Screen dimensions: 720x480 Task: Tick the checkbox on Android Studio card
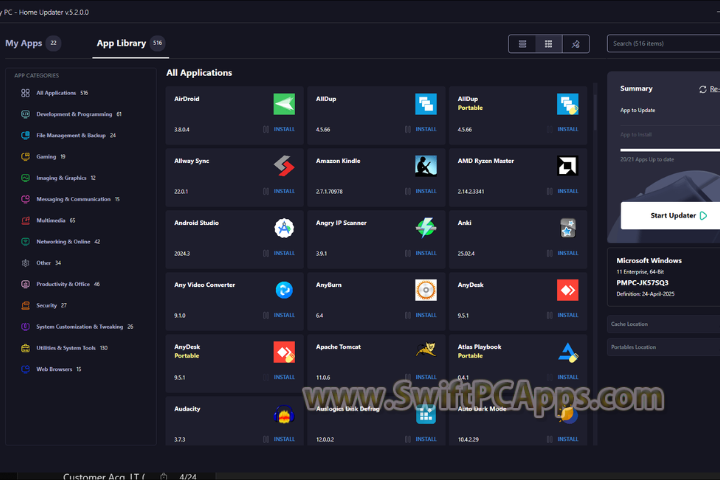[266, 254]
